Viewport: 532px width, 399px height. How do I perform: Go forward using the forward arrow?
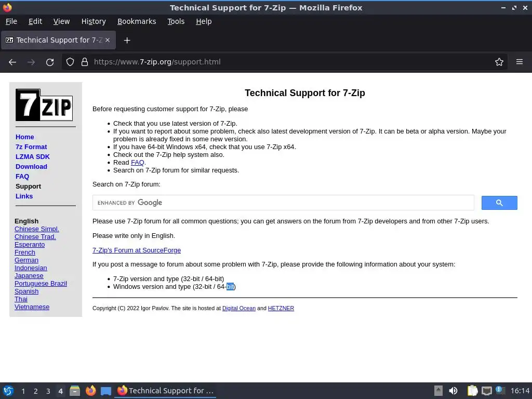[31, 62]
